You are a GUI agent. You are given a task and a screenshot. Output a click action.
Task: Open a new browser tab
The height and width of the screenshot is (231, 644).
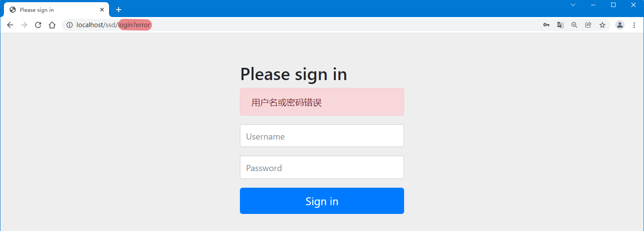click(118, 10)
